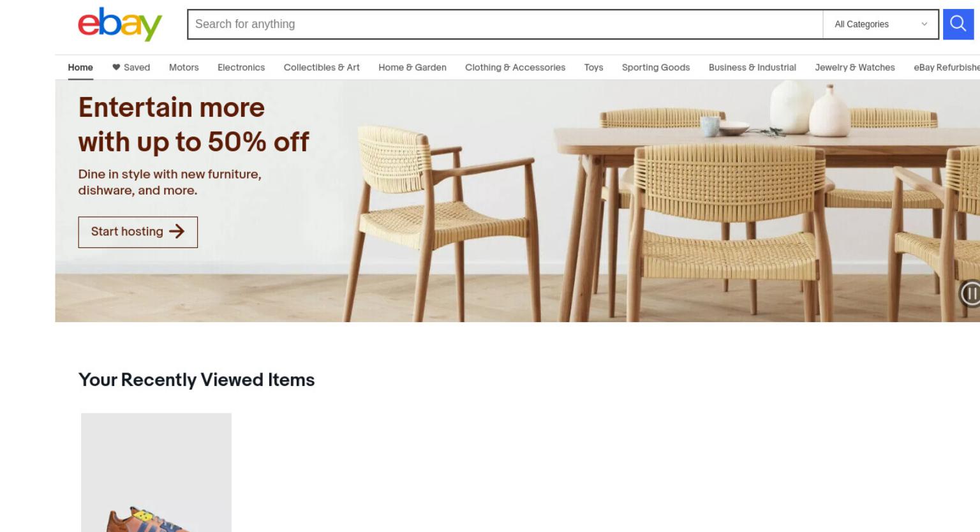
Task: Click Start hosting button
Action: [x=138, y=232]
